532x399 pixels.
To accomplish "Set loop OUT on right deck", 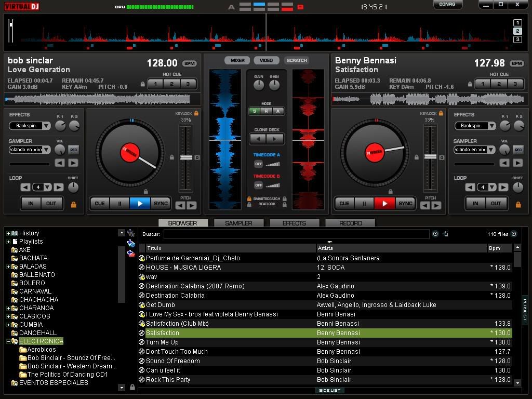I will pyautogui.click(x=496, y=204).
